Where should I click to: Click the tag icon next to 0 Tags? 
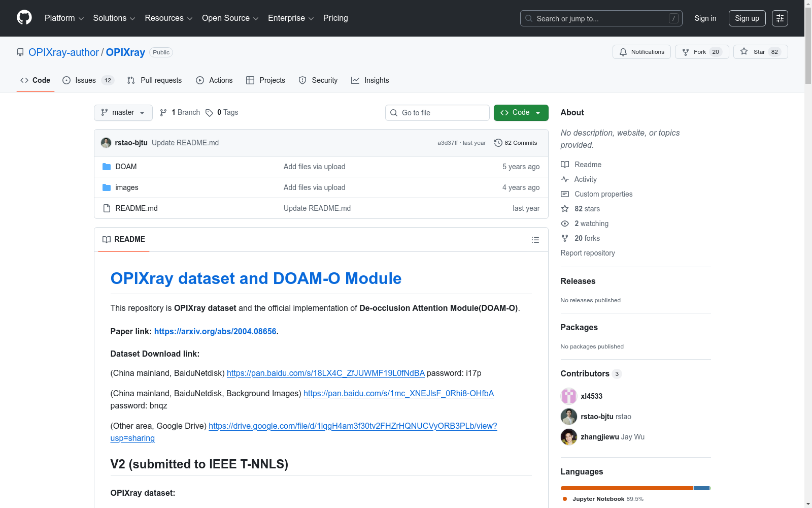209,113
